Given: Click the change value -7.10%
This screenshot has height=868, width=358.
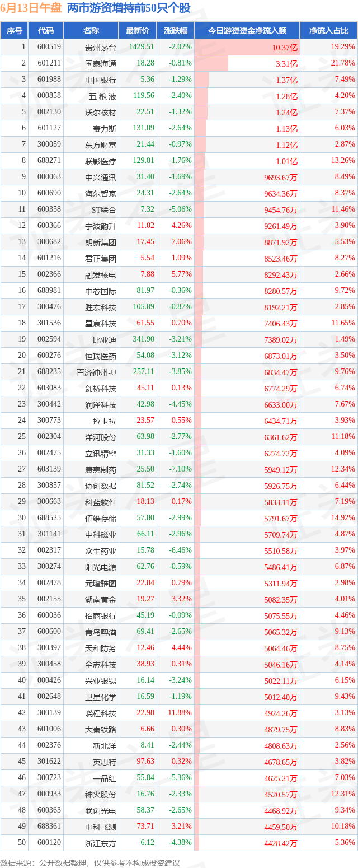Looking at the screenshot, I should click(180, 469).
